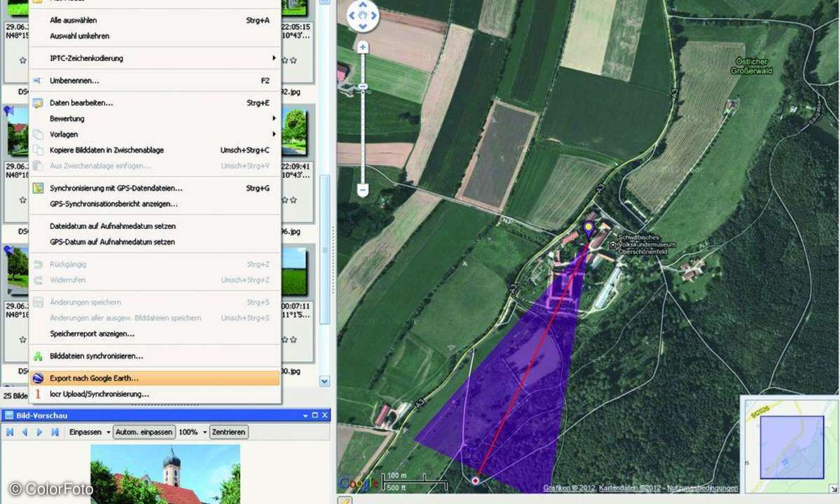Click the red target point marker

point(475,480)
